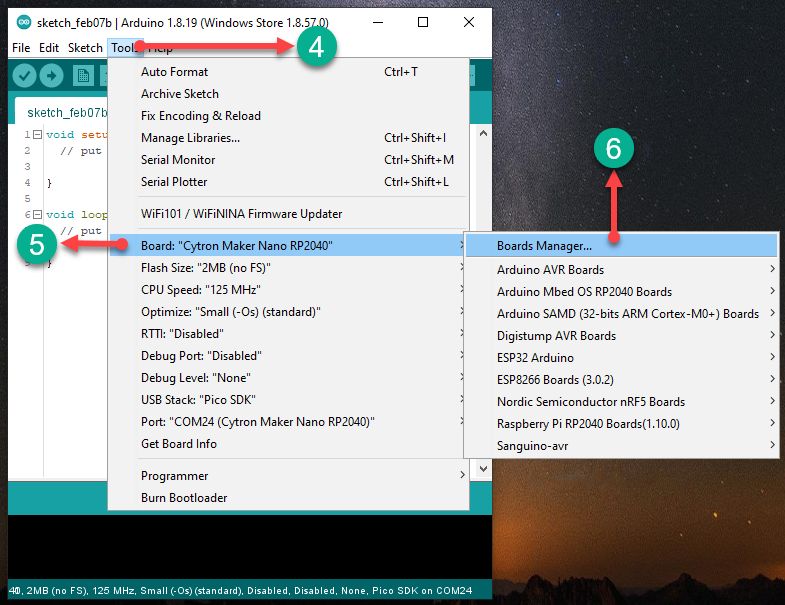Image resolution: width=785 pixels, height=605 pixels.
Task: Click 'void' on code line 1
Action: pos(60,134)
